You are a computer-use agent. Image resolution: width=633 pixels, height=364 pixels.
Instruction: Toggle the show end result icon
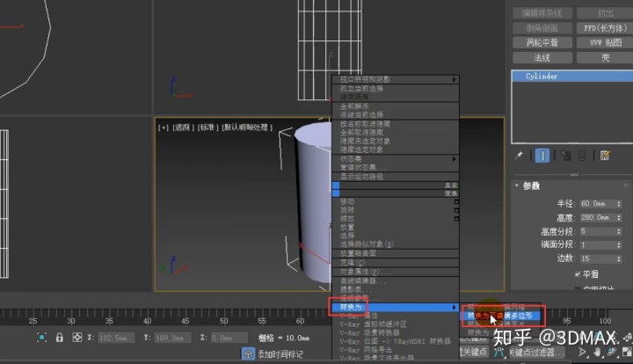pyautogui.click(x=542, y=156)
